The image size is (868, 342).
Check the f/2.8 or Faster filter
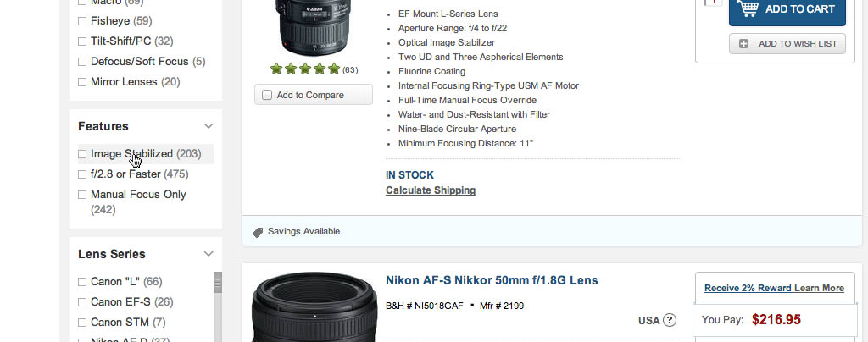(x=82, y=174)
